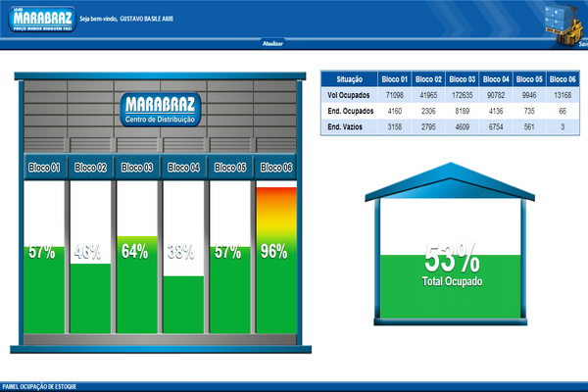Image resolution: width=588 pixels, height=392 pixels.
Task: Click the Bloco 01 table column header
Action: pos(395,79)
